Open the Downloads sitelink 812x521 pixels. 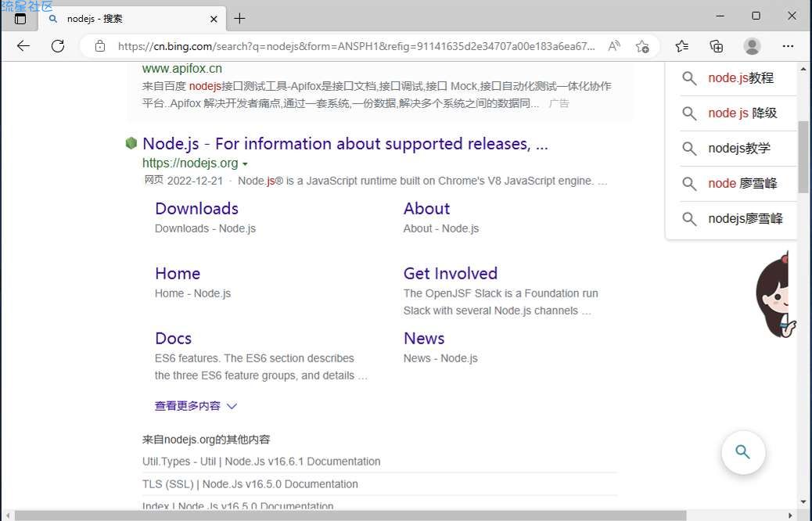(197, 208)
